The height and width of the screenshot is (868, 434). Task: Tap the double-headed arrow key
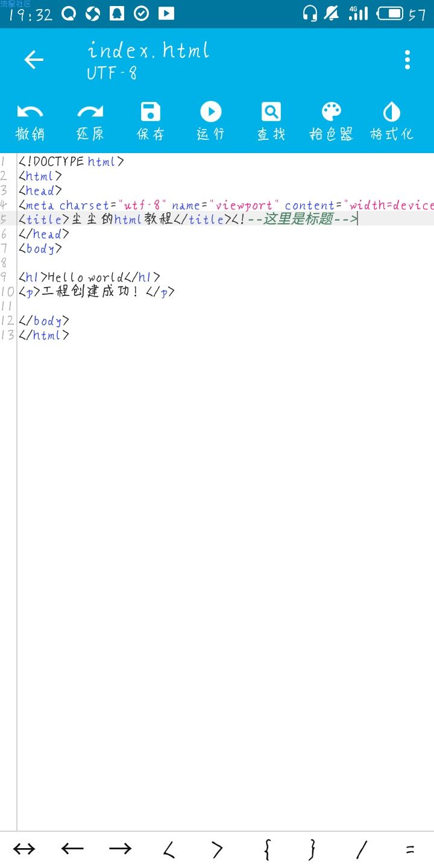click(x=24, y=849)
